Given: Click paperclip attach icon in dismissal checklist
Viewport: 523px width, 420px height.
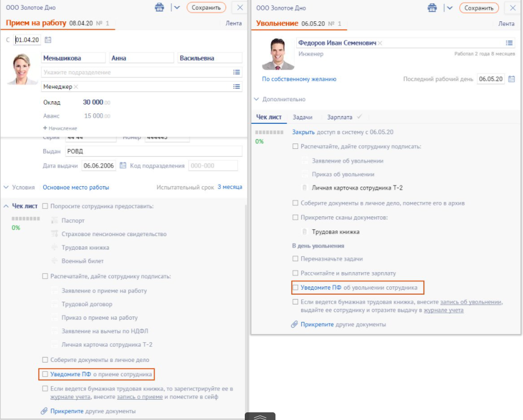Looking at the screenshot, I should point(295,324).
